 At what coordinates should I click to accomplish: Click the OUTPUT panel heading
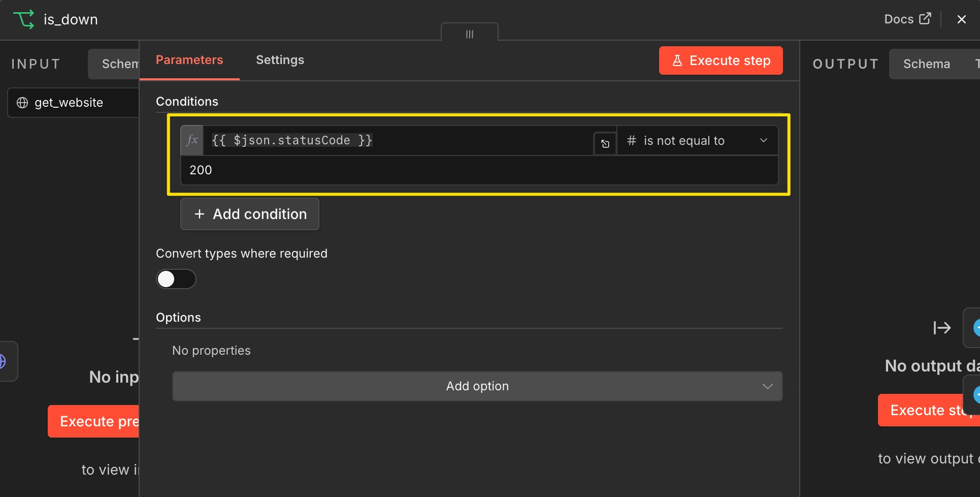pos(845,64)
